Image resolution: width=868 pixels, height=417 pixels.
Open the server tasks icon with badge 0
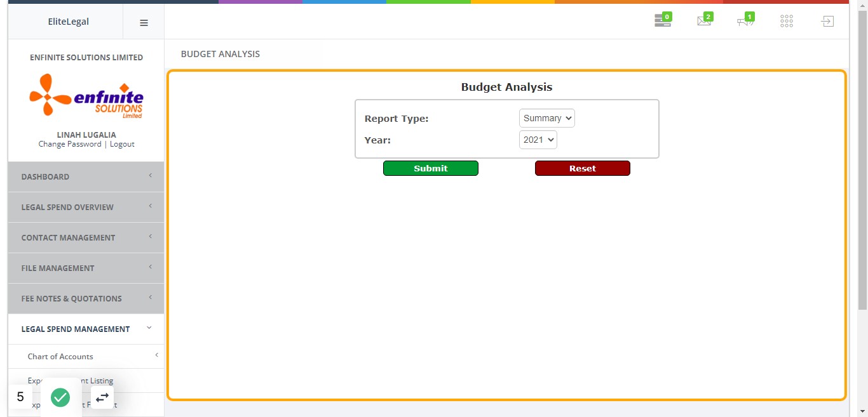[663, 21]
